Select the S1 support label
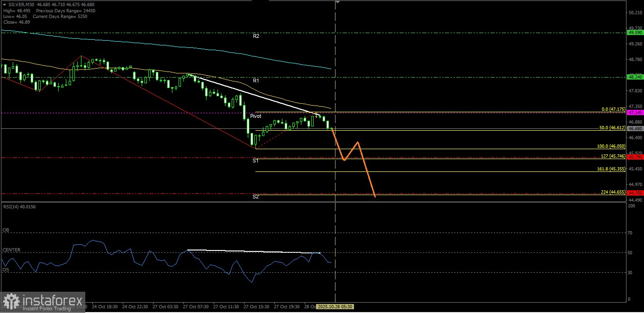644x313 pixels. coord(255,161)
